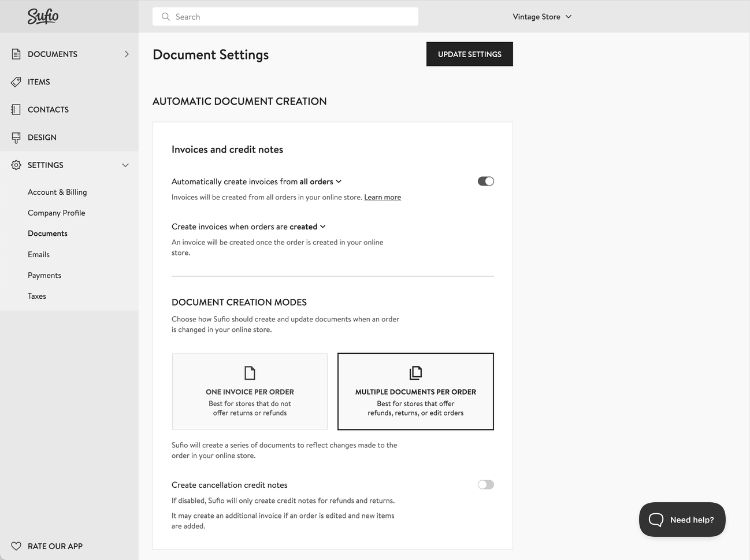Open the 'all orders' dropdown

point(321,181)
